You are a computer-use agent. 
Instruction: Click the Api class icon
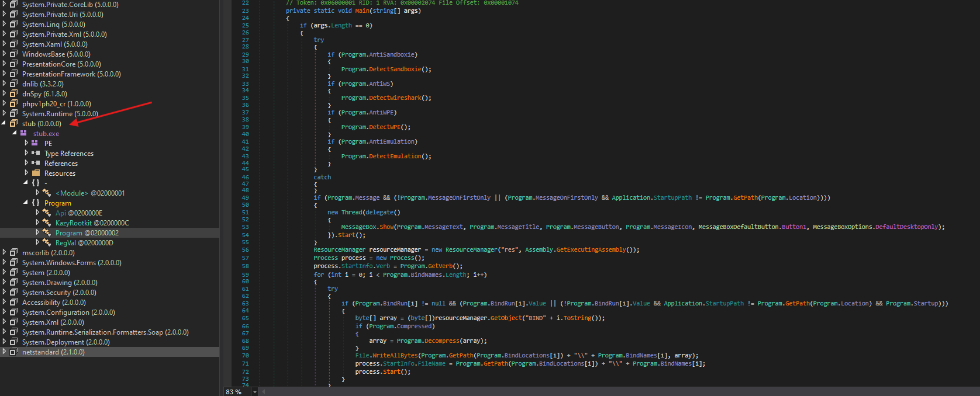click(47, 213)
